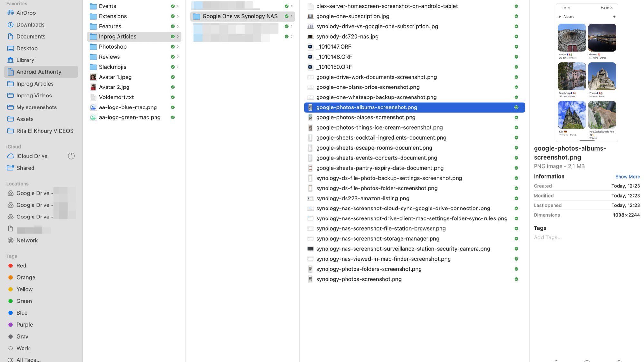Screen dimensions: 644x362
Task: Click All Tags in sidebar
Action: (x=28, y=359)
